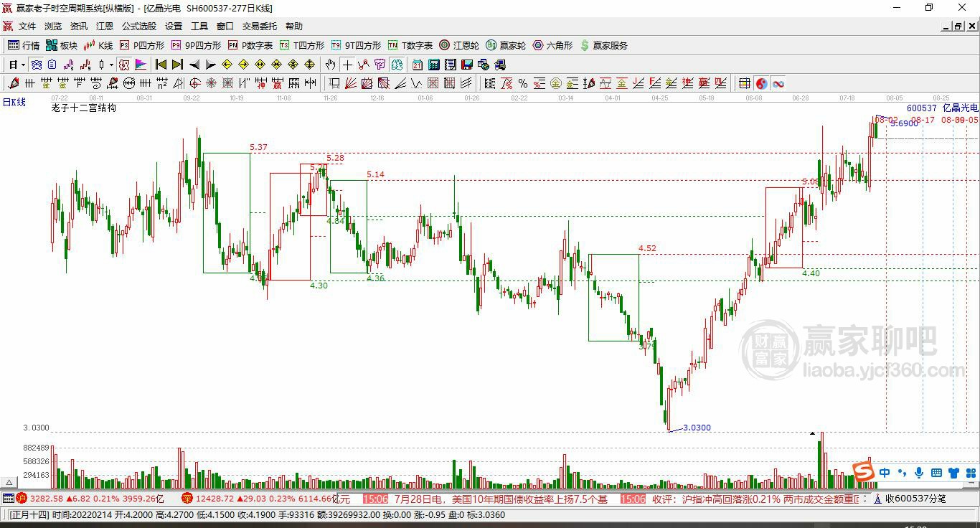Image resolution: width=980 pixels, height=528 pixels.
Task: Open the P数字表 number table
Action: pos(250,45)
